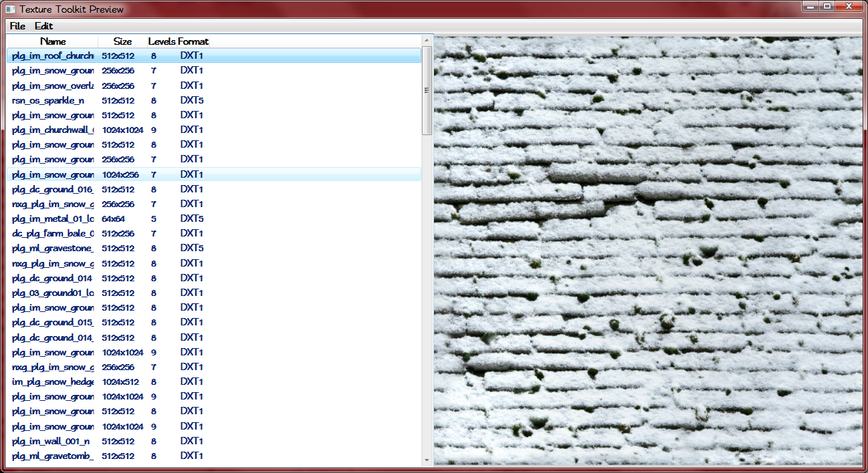This screenshot has height=473, width=868.
Task: Click the scroll up arrow of the texture list
Action: click(x=427, y=41)
